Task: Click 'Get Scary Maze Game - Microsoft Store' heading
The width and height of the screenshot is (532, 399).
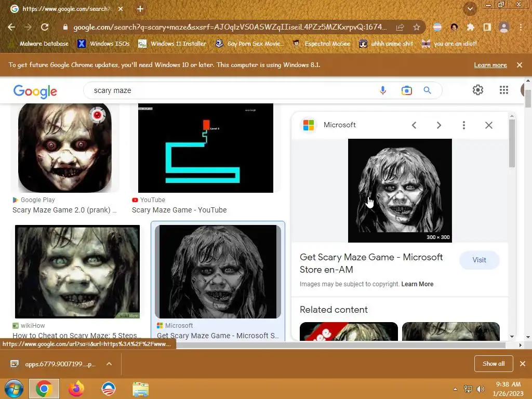Action: click(x=371, y=263)
